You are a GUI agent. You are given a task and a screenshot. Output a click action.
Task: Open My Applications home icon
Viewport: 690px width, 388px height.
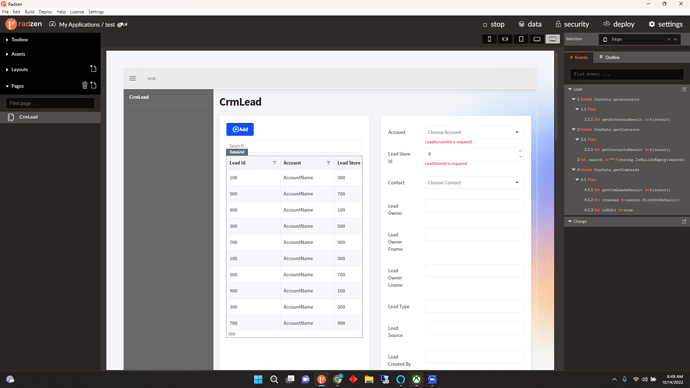tap(52, 24)
